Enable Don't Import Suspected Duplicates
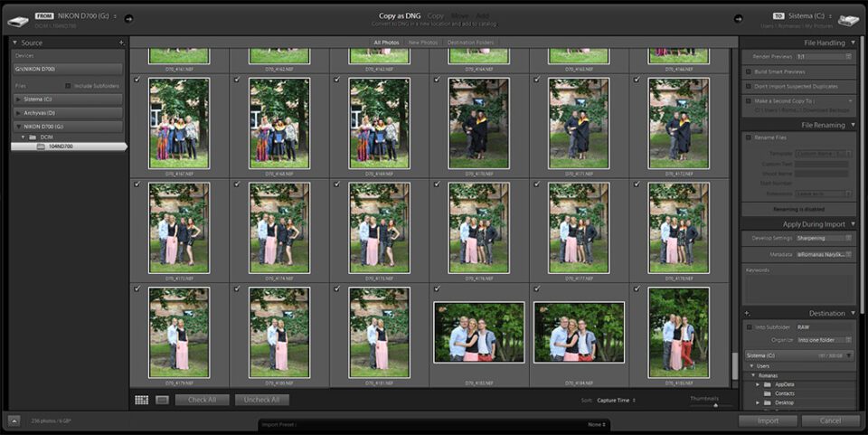Screen dimensions: 868x435 (x=749, y=86)
